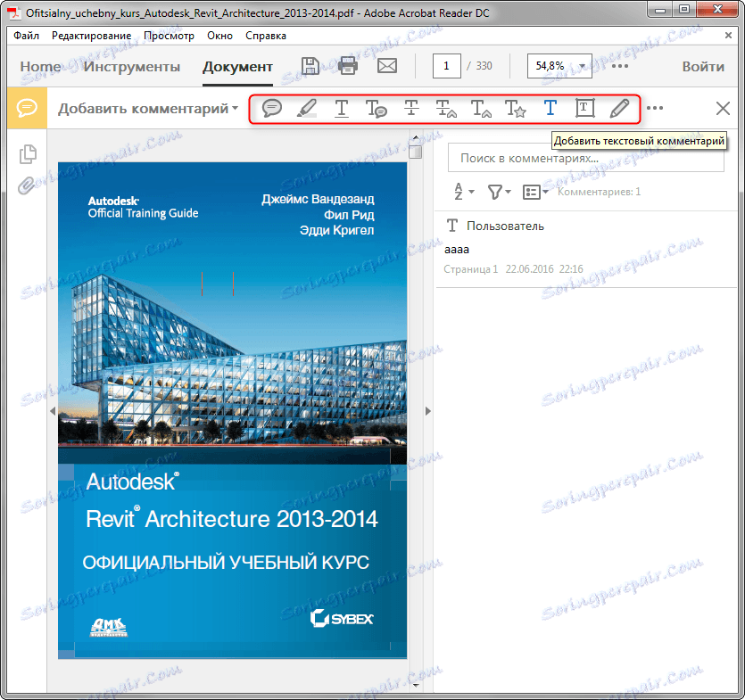This screenshot has width=745, height=700.
Task: Activate the pencil drawing tool
Action: click(619, 108)
